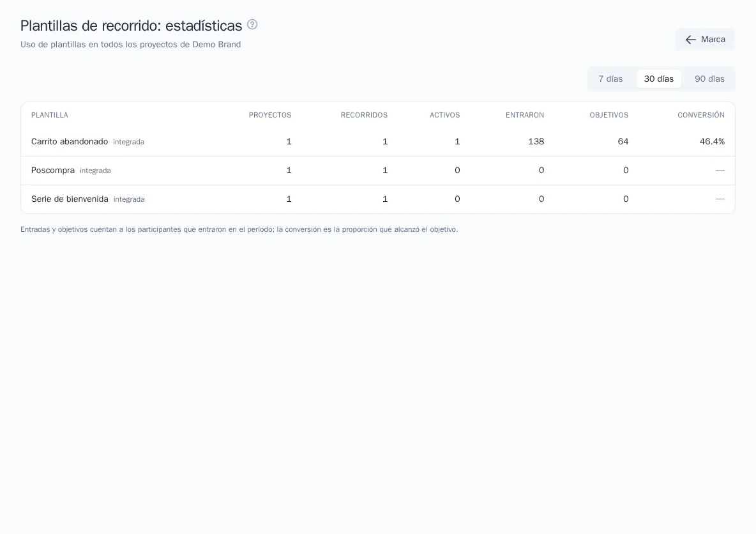
Task: Go back using the Marca button
Action: pyautogui.click(x=705, y=40)
